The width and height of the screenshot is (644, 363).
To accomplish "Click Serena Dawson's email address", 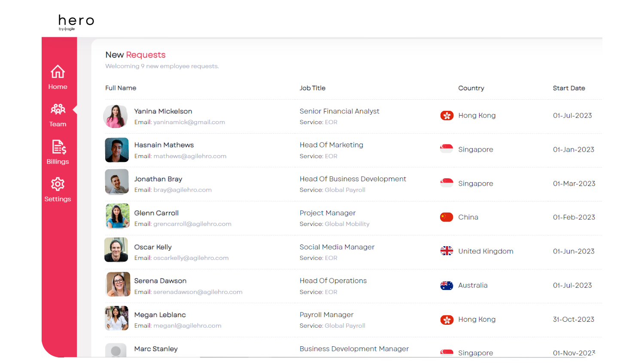I will pyautogui.click(x=197, y=292).
